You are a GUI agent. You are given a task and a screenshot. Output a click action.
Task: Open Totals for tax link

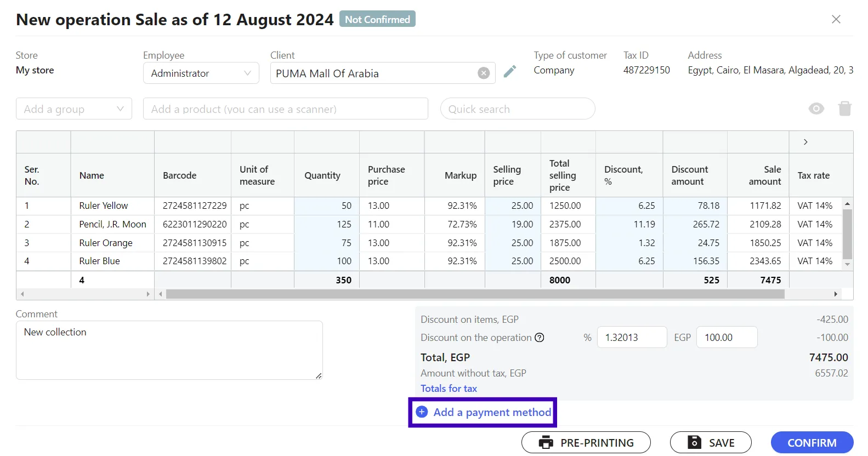click(x=449, y=389)
